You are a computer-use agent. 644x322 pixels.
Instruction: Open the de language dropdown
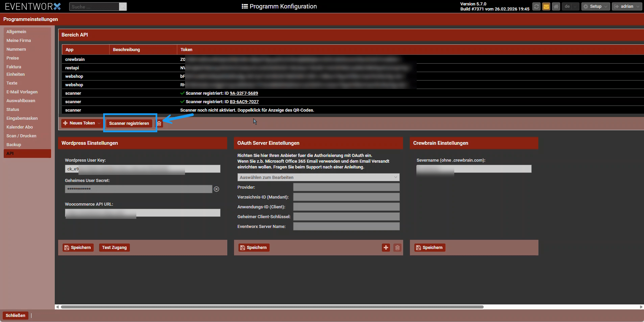tap(570, 6)
